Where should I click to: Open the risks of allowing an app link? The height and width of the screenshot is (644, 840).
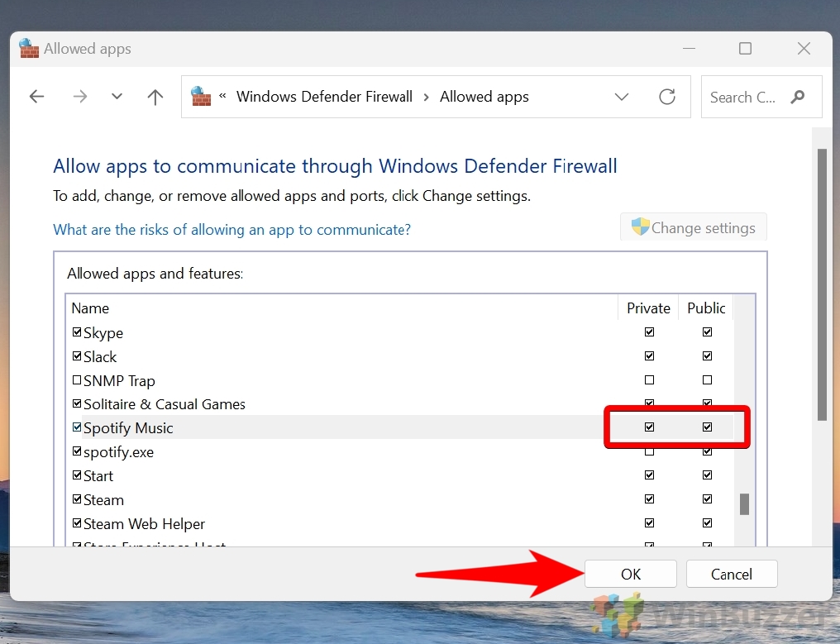point(232,230)
